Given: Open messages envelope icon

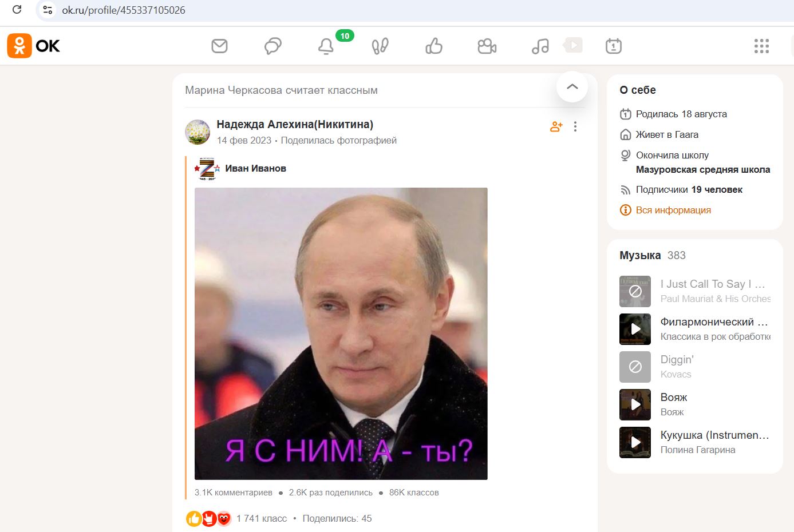Looking at the screenshot, I should (x=219, y=46).
